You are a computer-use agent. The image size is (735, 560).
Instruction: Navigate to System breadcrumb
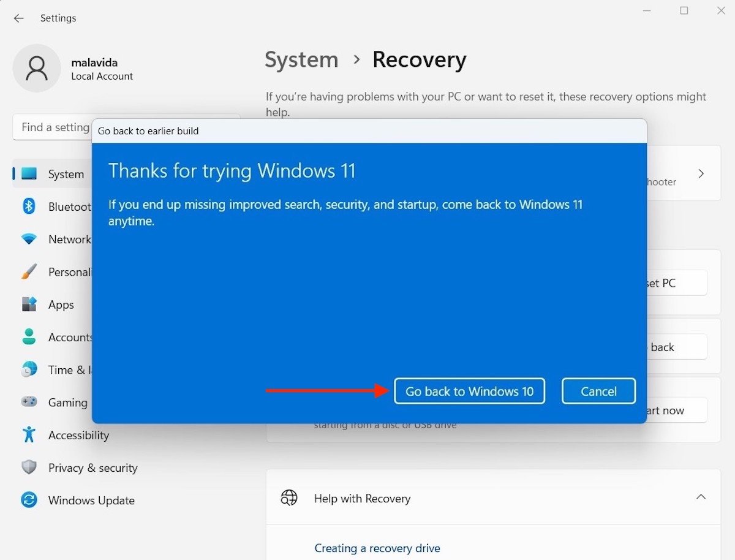pyautogui.click(x=301, y=59)
